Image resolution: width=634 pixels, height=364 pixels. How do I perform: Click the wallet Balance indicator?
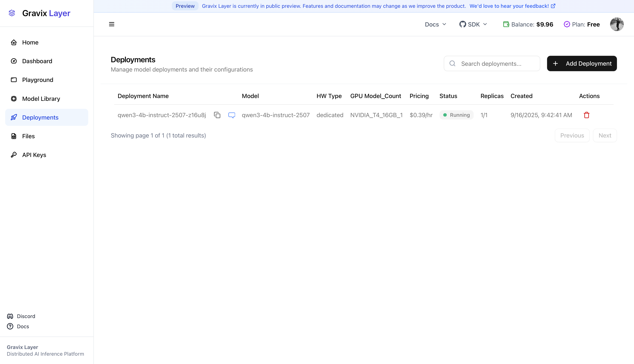(528, 24)
